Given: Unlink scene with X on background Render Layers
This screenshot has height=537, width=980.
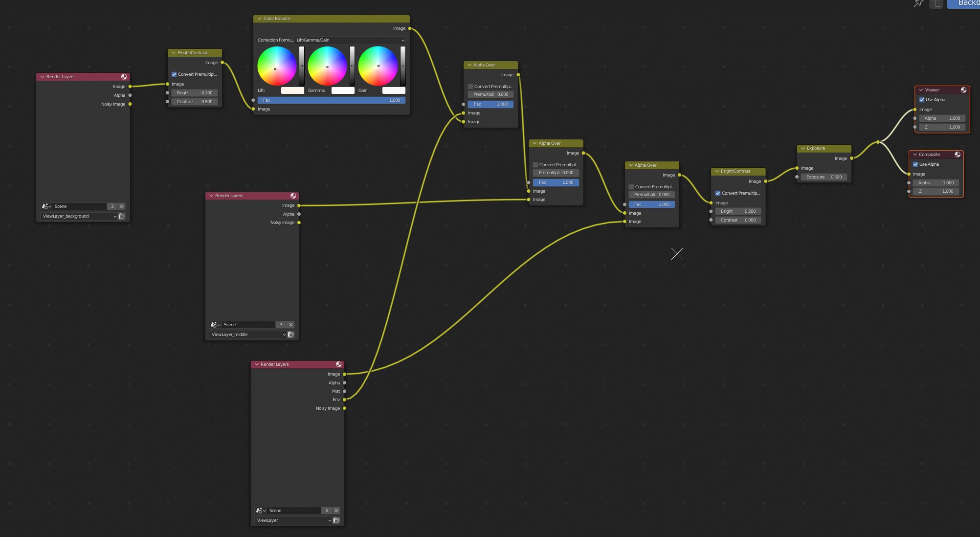Looking at the screenshot, I should [x=122, y=206].
